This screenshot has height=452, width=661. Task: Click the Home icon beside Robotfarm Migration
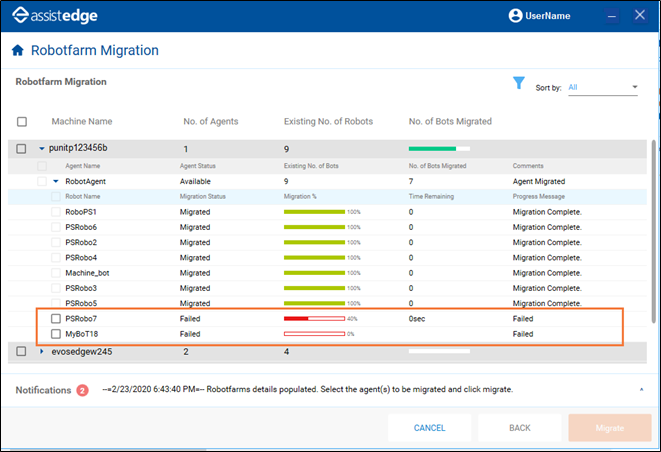point(17,50)
